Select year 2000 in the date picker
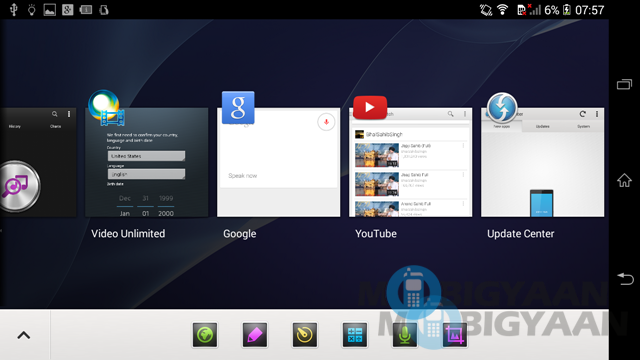 [x=166, y=213]
